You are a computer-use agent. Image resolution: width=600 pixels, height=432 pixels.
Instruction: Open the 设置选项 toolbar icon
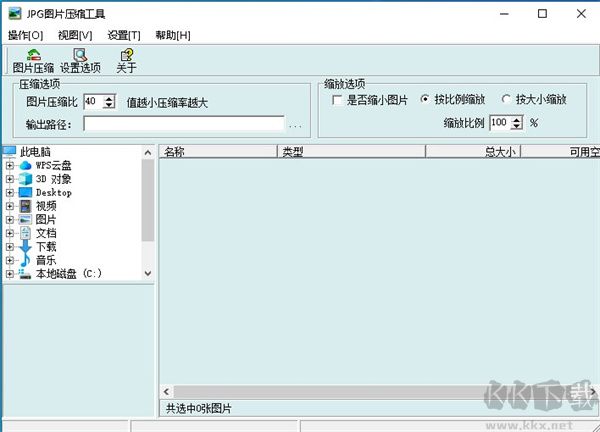[80, 55]
